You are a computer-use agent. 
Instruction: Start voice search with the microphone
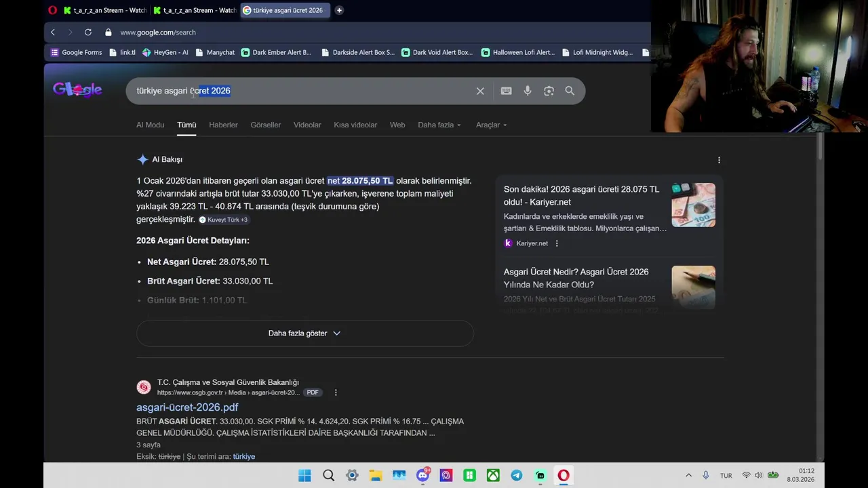tap(528, 91)
